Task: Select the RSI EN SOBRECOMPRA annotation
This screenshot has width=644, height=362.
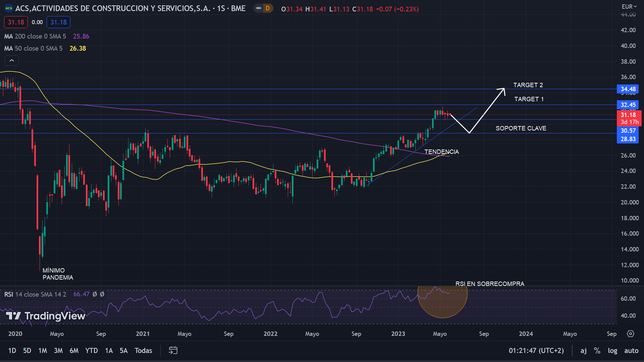Action: 490,284
